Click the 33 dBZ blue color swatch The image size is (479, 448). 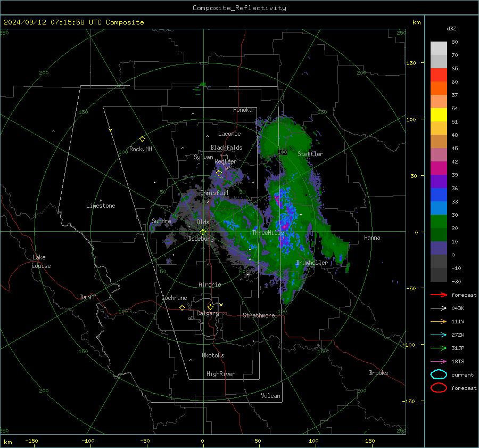pos(439,195)
